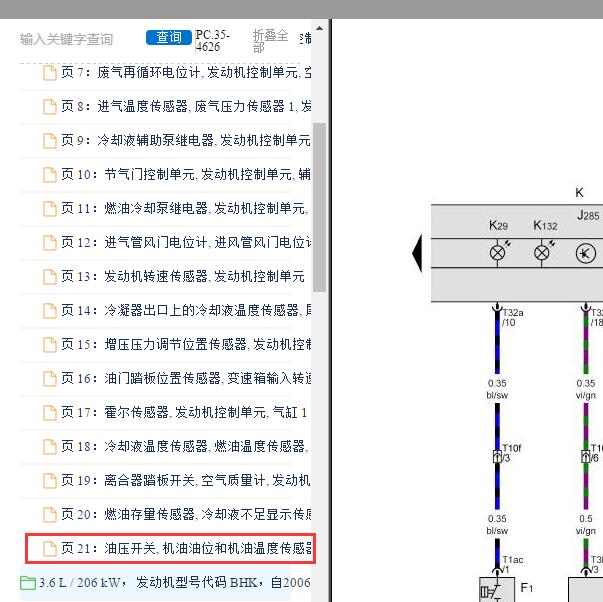Click the PC.35-4626 label

coord(212,41)
